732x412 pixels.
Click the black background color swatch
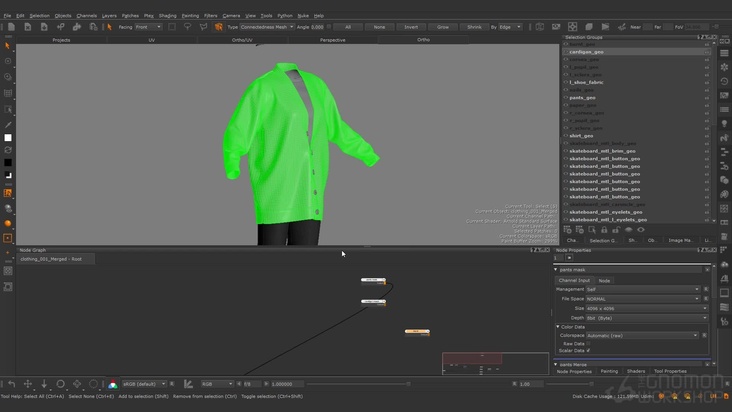(8, 162)
